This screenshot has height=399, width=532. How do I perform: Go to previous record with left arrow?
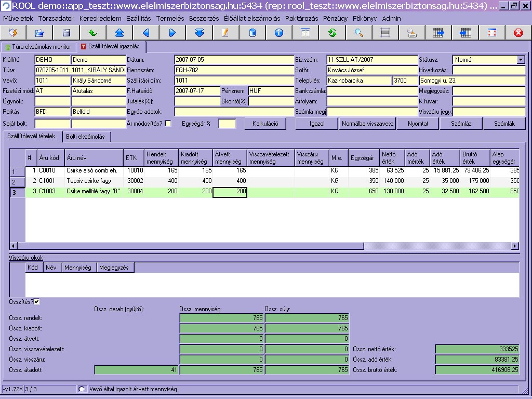click(146, 33)
